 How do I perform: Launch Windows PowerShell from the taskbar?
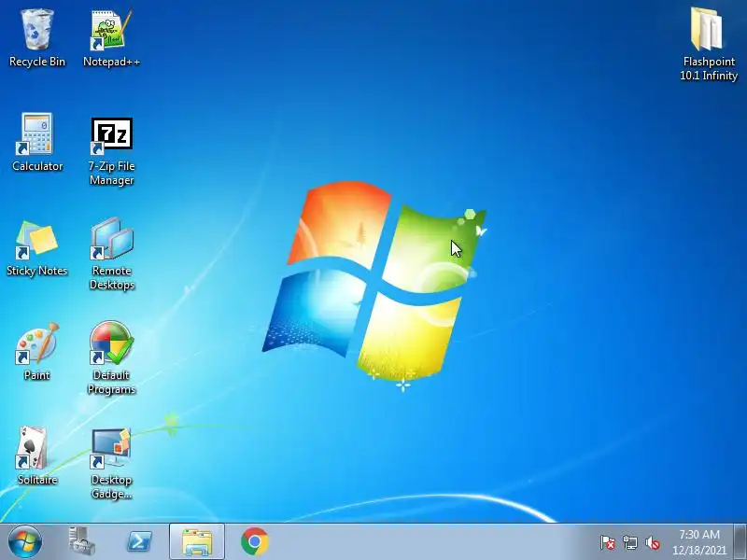tap(139, 542)
